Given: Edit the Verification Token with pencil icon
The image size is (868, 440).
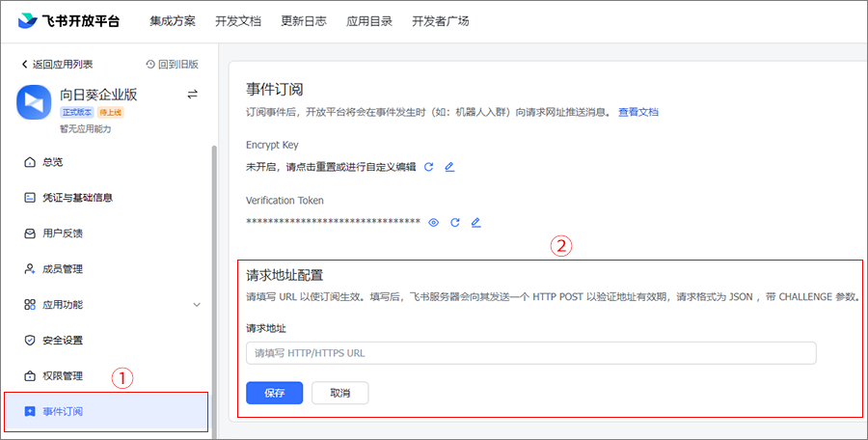Looking at the screenshot, I should [475, 223].
